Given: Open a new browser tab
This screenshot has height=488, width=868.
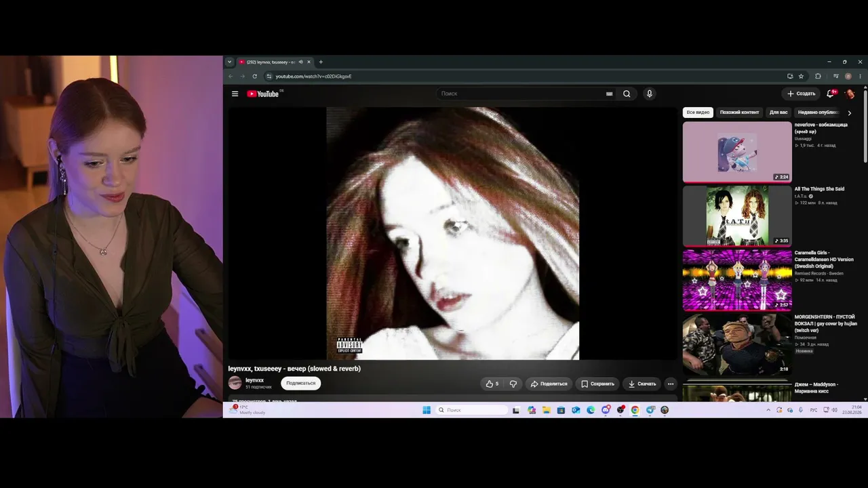Looking at the screenshot, I should click(321, 62).
